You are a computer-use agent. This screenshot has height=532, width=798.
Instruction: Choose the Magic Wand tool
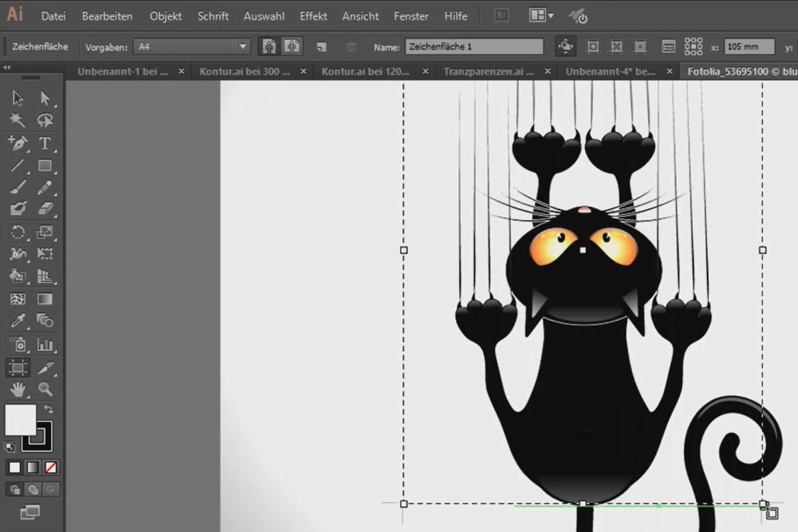point(18,120)
